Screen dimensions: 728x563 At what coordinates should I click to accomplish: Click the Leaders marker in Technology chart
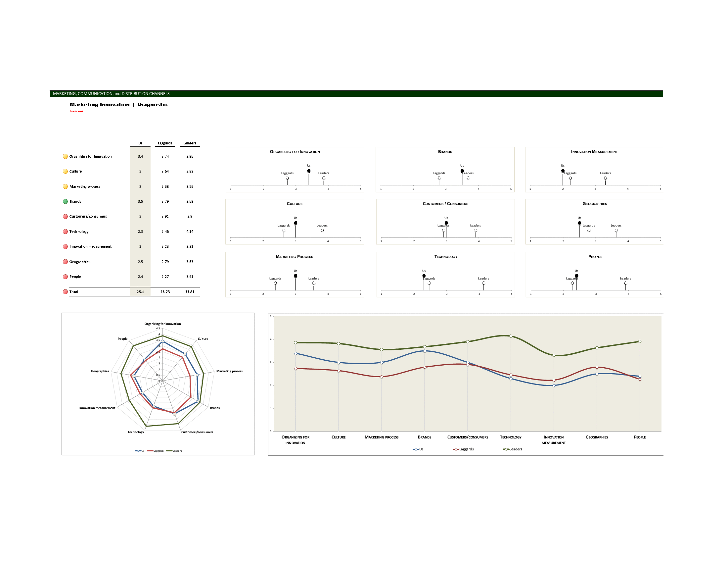pos(484,283)
